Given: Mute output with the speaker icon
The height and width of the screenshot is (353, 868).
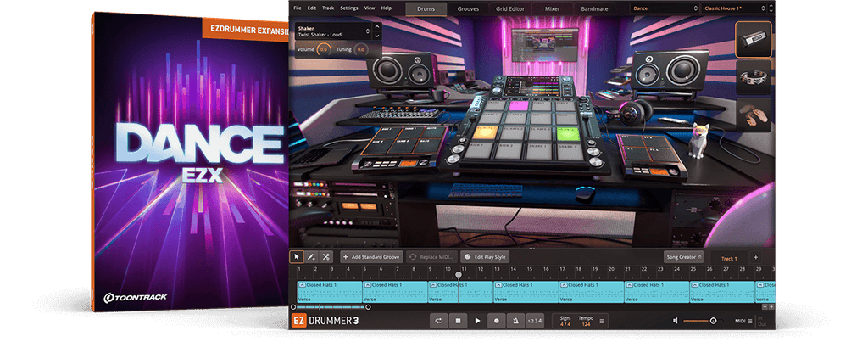Looking at the screenshot, I should click(x=676, y=320).
